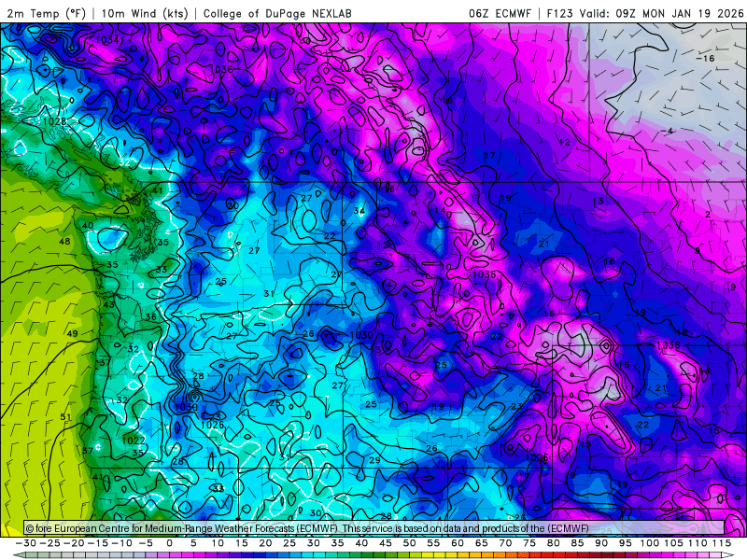Click the "43" temperature value near the coast

[x=108, y=305]
